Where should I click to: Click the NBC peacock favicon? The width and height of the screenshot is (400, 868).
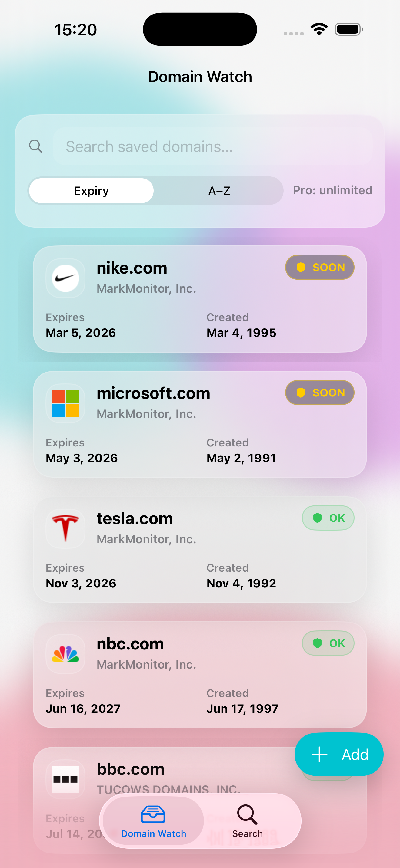[65, 653]
